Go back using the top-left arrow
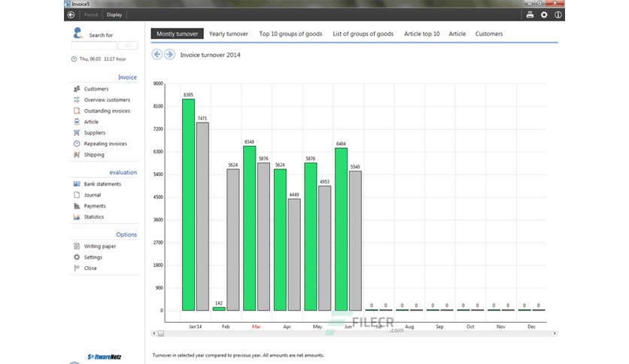The image size is (629, 364). click(71, 15)
